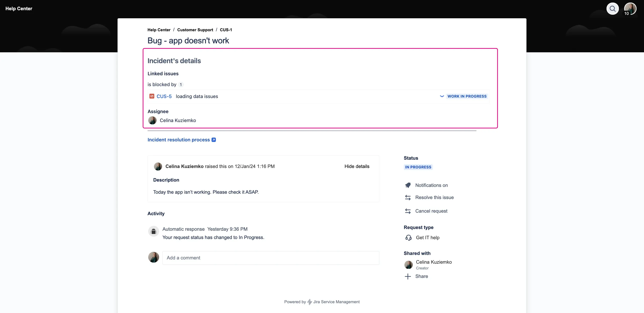The width and height of the screenshot is (644, 313).
Task: Select the Resolve this issue icon
Action: point(408,198)
